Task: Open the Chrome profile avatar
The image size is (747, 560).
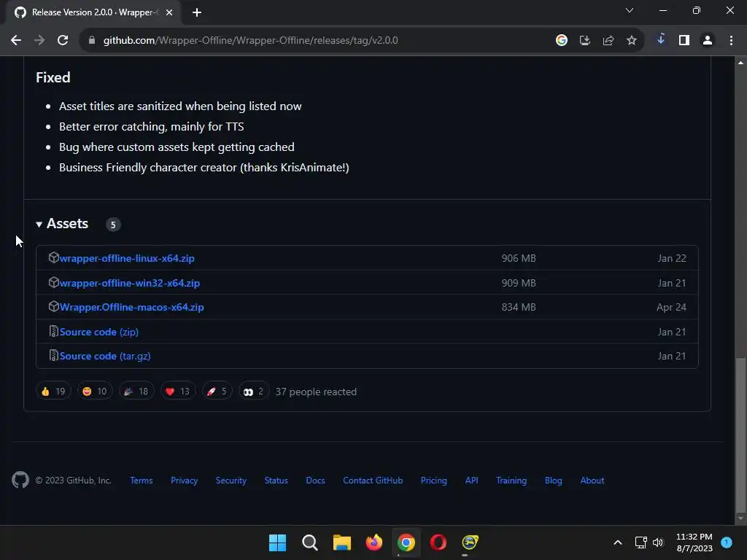Action: [x=708, y=41]
